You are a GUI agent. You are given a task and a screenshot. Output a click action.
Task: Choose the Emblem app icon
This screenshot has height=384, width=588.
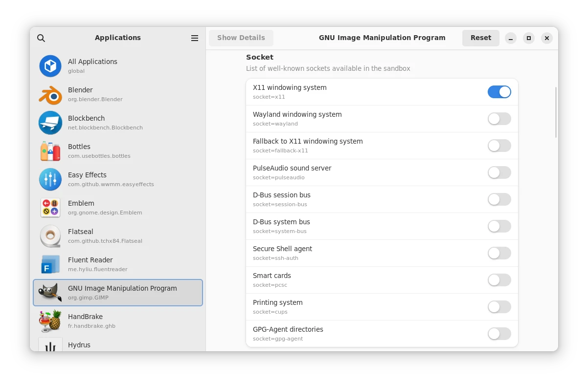tap(50, 208)
